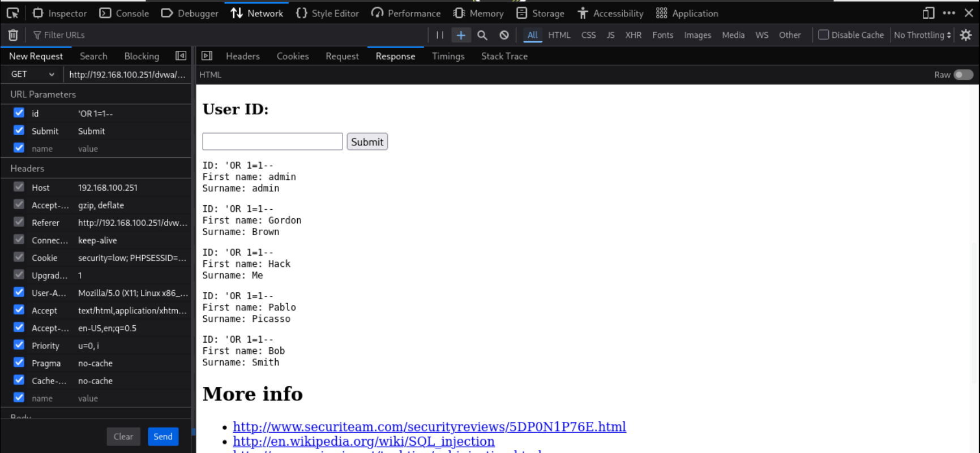This screenshot has height=453, width=980.
Task: Filter requests by Fonts
Action: [x=662, y=35]
